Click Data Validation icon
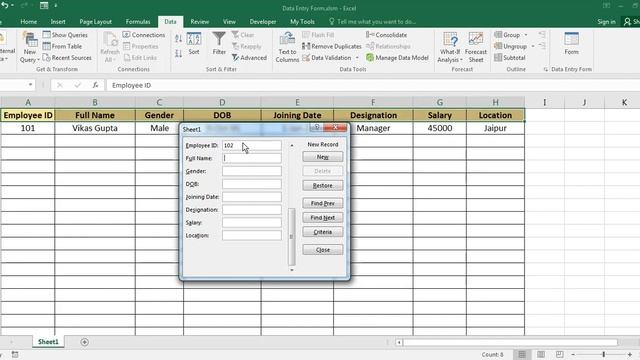The width and height of the screenshot is (640, 360). [x=306, y=58]
